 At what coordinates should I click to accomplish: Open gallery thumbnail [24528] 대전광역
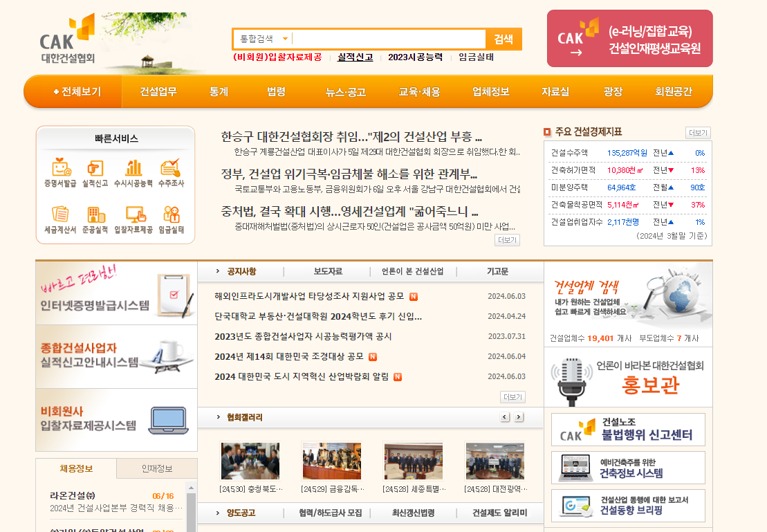point(495,461)
